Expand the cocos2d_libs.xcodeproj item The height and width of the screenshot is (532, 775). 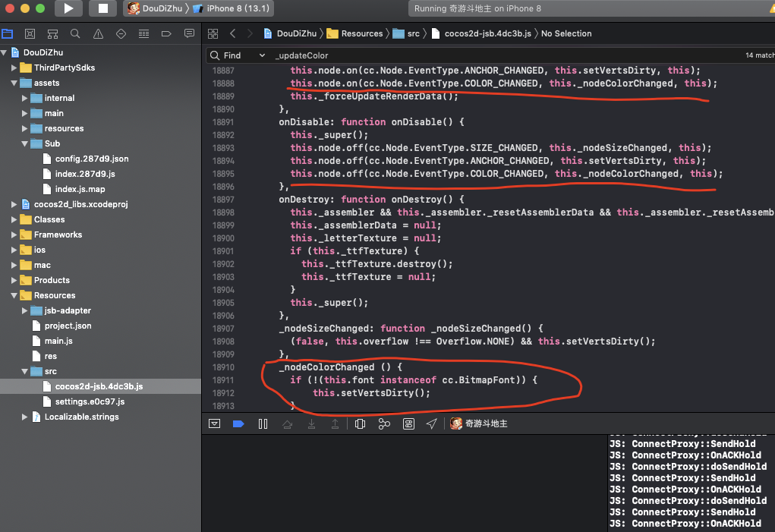click(x=14, y=204)
